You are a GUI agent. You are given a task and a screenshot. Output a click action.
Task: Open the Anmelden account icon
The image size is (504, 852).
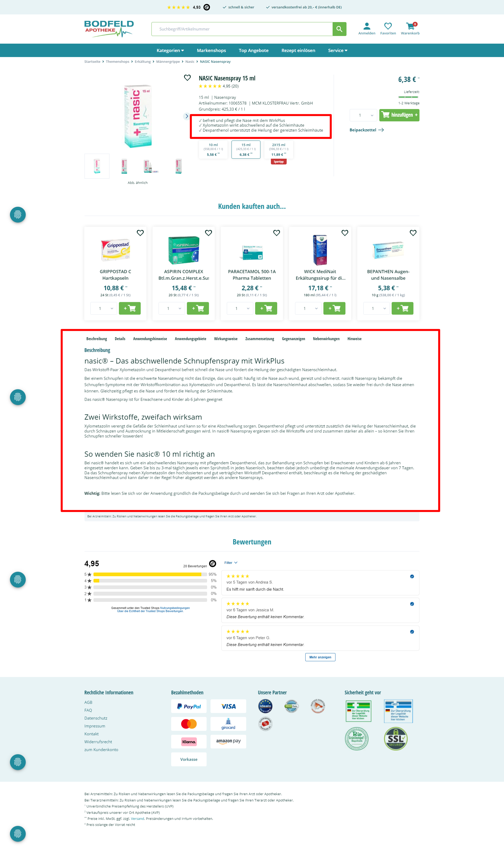(366, 27)
